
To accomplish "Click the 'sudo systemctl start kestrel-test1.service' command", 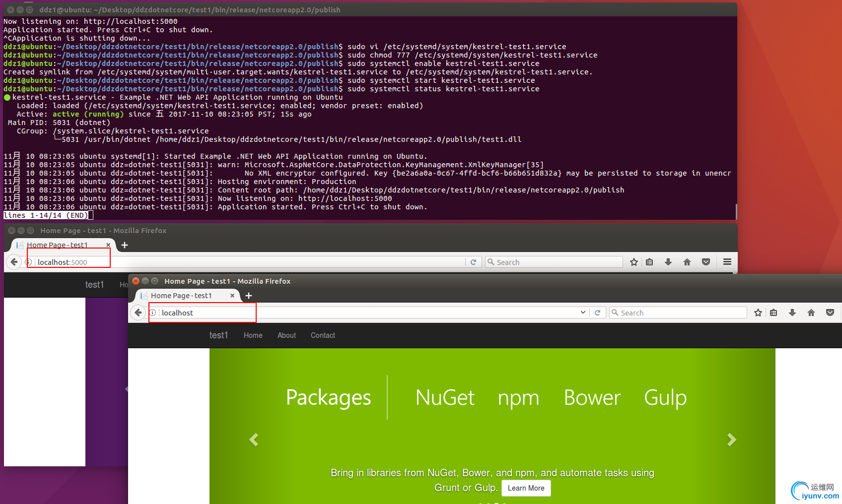I will click(441, 80).
